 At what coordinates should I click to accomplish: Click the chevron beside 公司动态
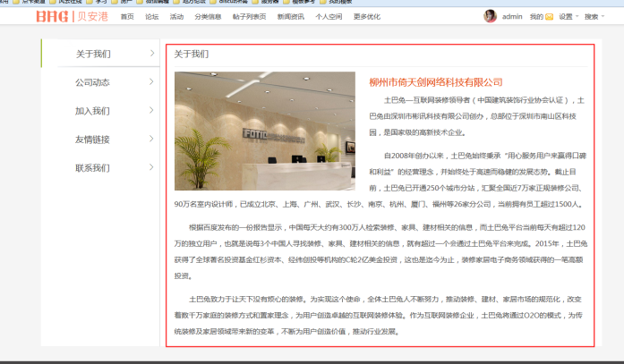click(x=151, y=81)
